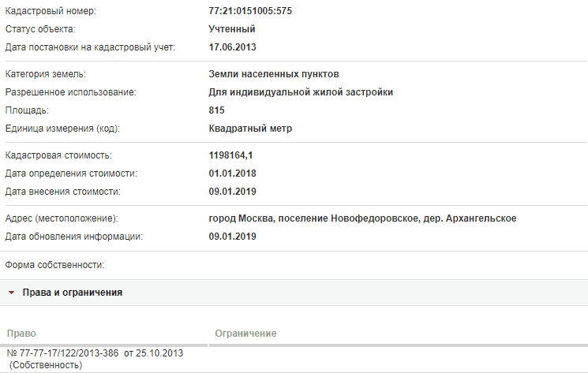Click the Право column header
The width and height of the screenshot is (588, 373).
click(21, 334)
